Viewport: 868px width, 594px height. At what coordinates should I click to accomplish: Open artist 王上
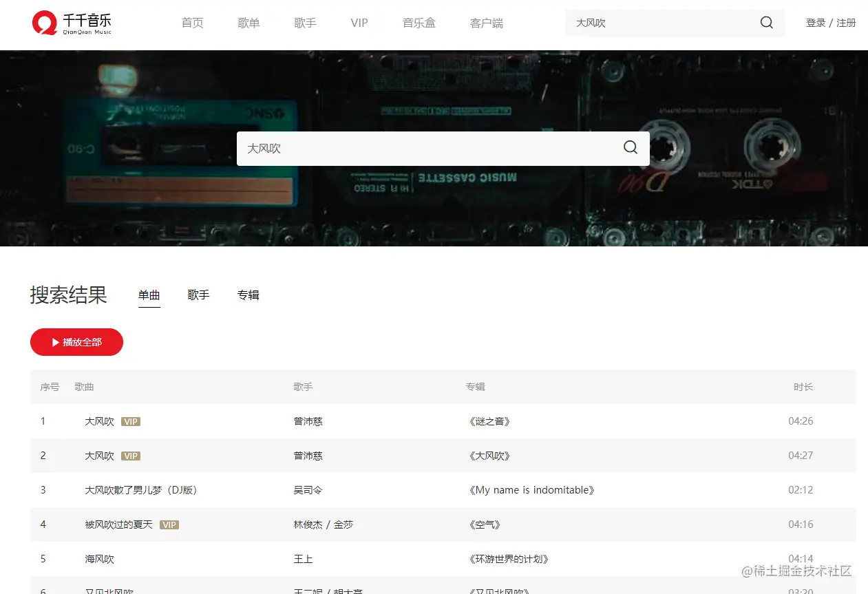tap(304, 559)
